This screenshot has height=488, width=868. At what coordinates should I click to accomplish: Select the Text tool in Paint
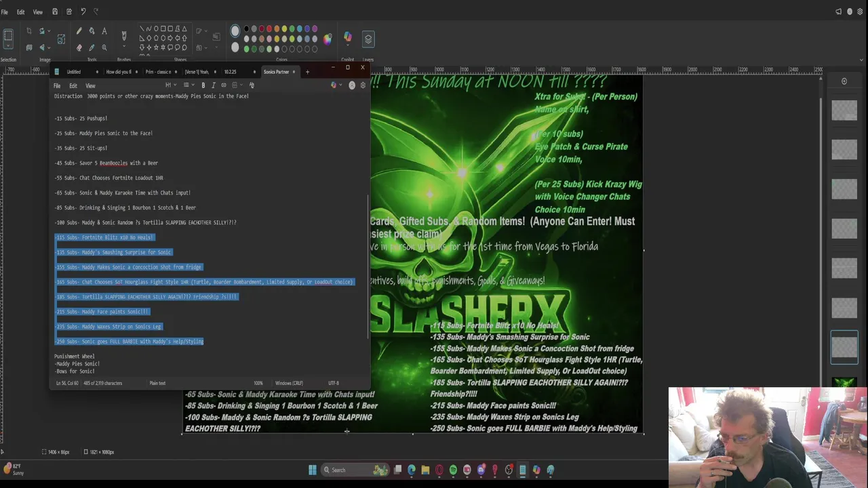[104, 31]
